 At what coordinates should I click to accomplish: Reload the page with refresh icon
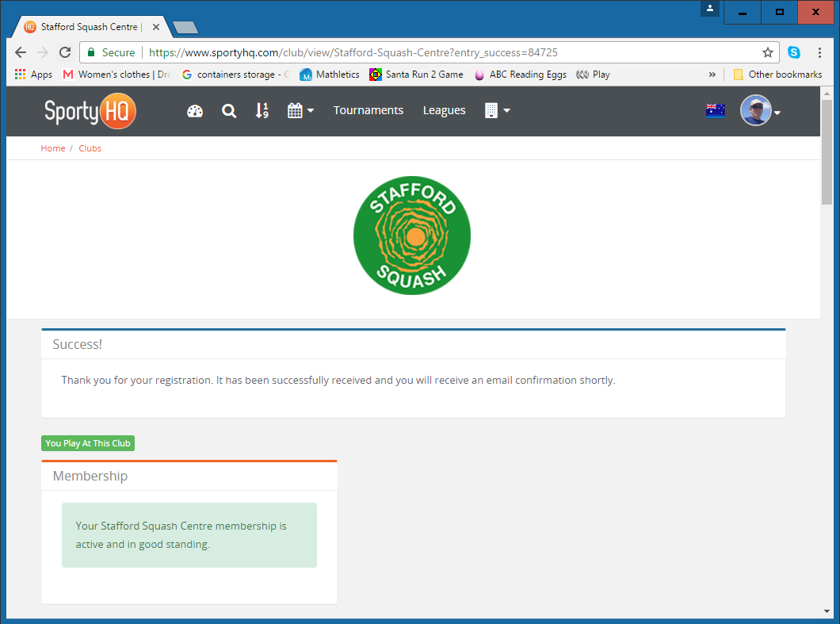65,52
